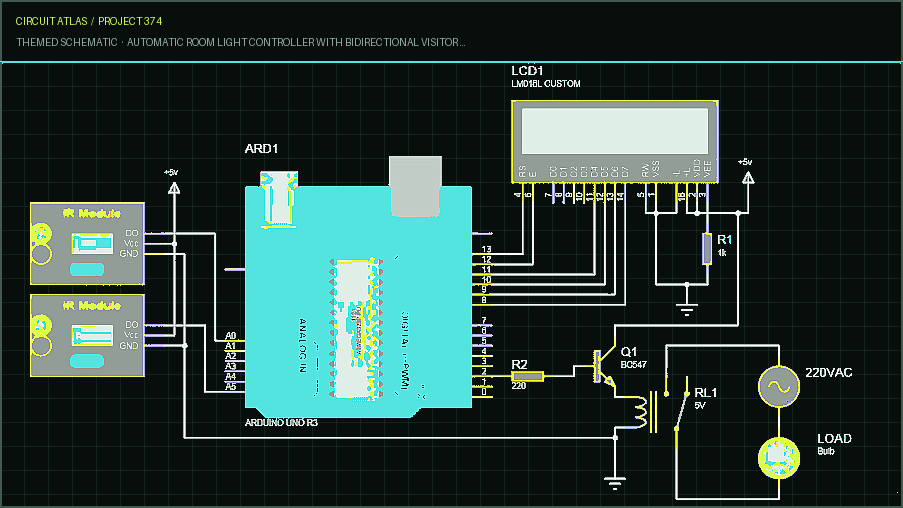
Task: Click the ground symbol under the relay coil
Action: 615,483
